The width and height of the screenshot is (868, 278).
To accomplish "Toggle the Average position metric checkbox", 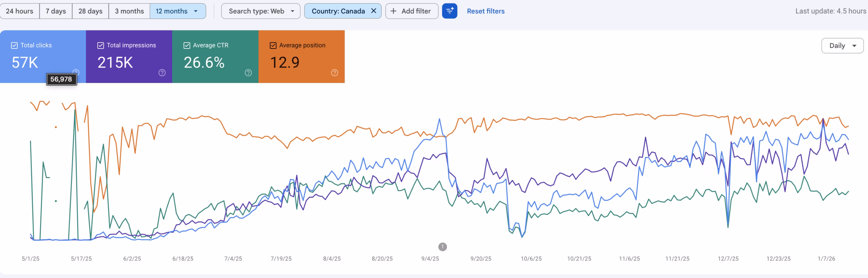I will tap(273, 45).
